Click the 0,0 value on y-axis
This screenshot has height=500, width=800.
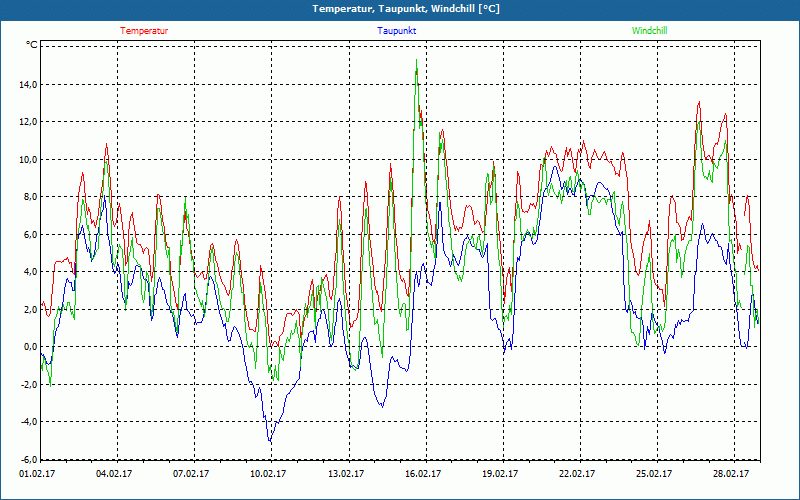click(x=31, y=347)
